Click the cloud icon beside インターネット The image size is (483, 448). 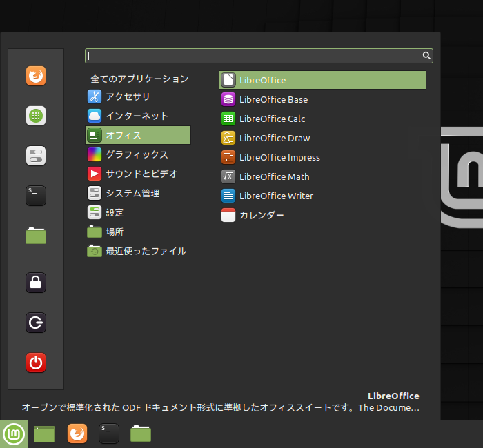(x=95, y=116)
